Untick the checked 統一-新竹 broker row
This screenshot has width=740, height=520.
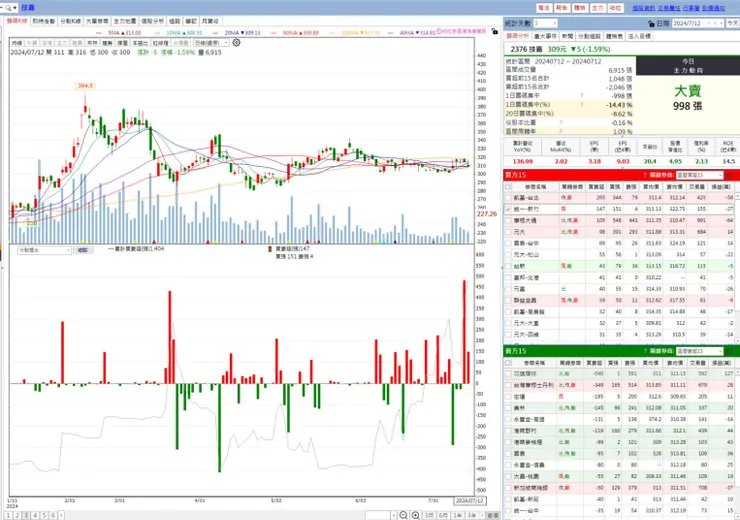508,209
